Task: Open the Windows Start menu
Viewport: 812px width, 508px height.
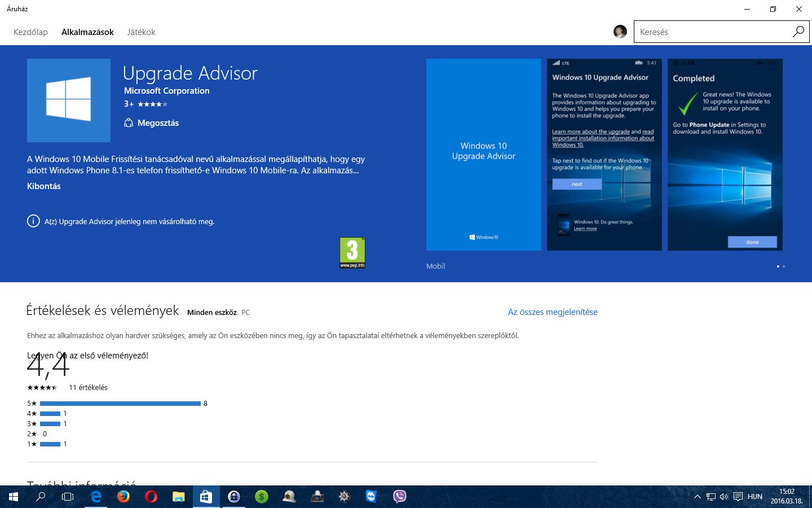Action: pos(14,497)
